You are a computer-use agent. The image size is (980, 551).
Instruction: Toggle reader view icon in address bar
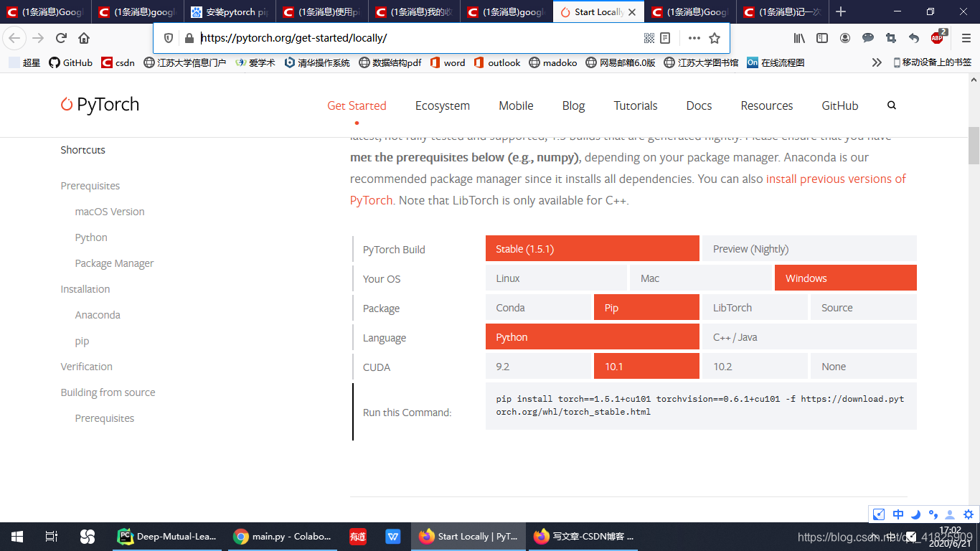click(x=665, y=38)
